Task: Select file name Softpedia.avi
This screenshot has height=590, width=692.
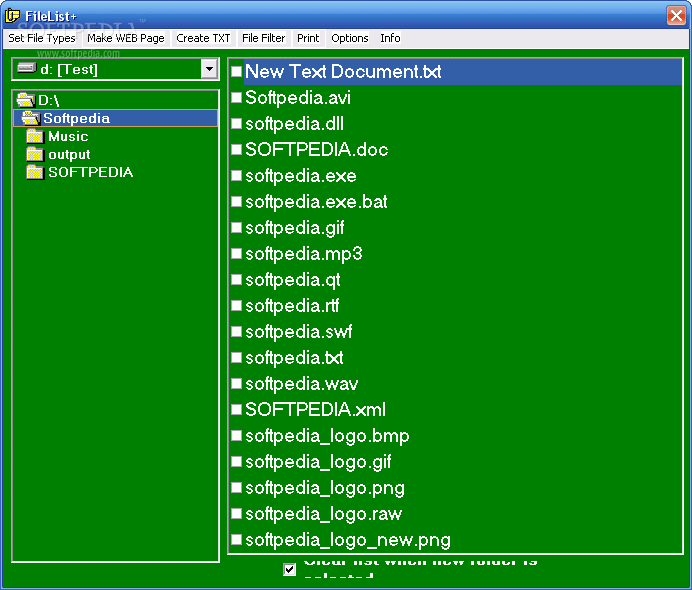Action: [x=298, y=98]
